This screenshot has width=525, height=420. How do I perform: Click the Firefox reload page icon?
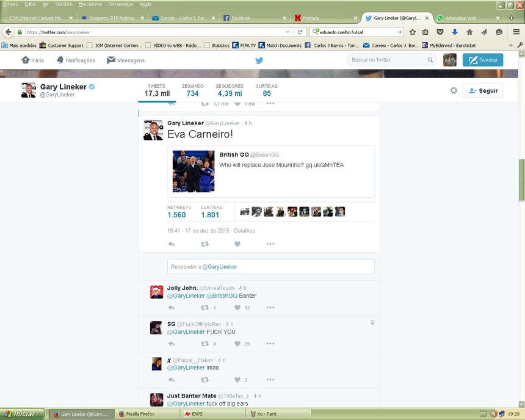click(300, 32)
